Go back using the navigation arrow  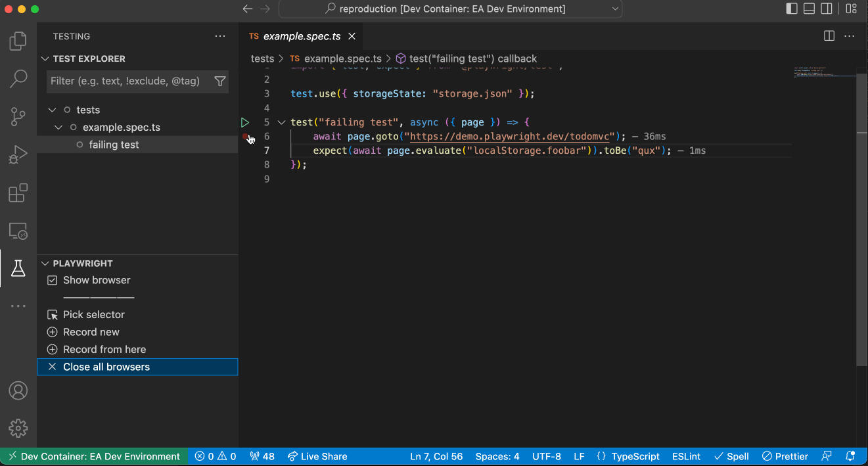coord(248,9)
